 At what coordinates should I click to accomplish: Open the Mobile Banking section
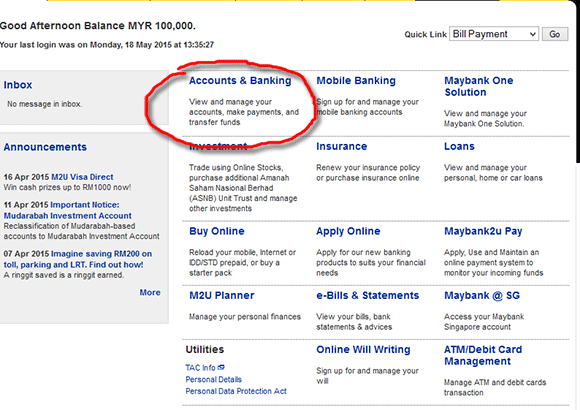[x=356, y=81]
